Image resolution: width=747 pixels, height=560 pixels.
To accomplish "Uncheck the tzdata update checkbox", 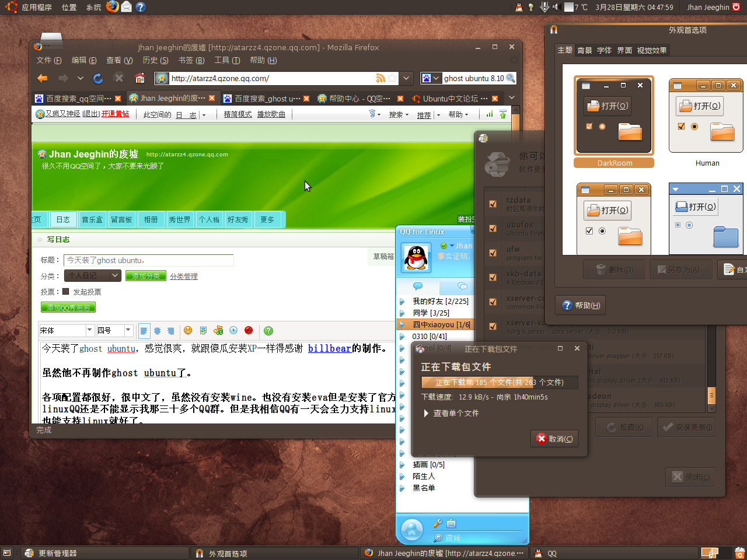I will [493, 204].
